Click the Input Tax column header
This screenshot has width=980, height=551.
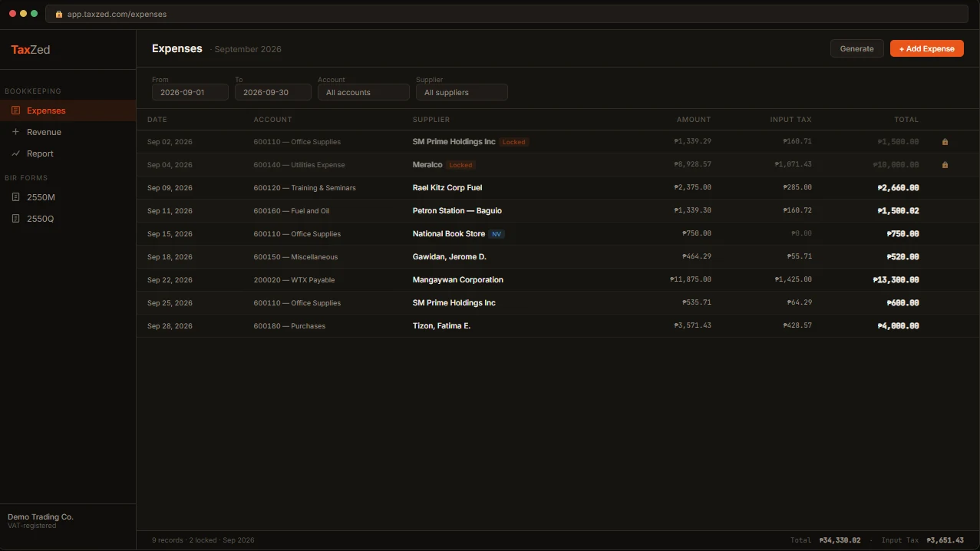click(x=791, y=120)
